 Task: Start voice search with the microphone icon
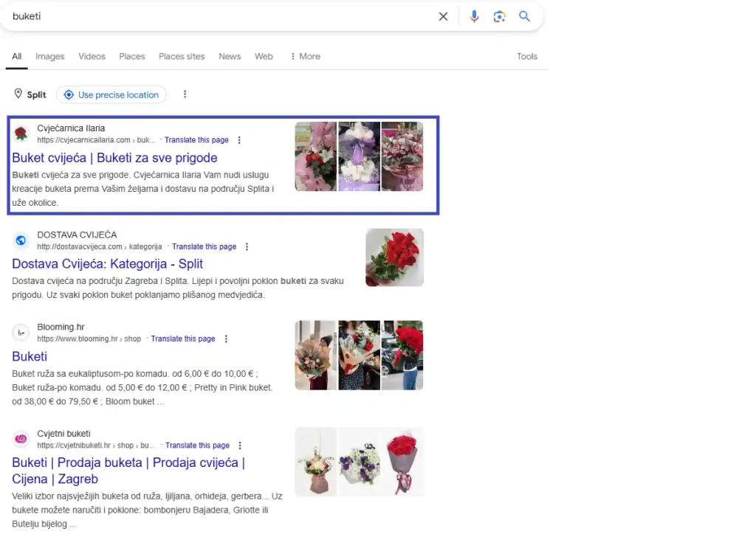(474, 16)
